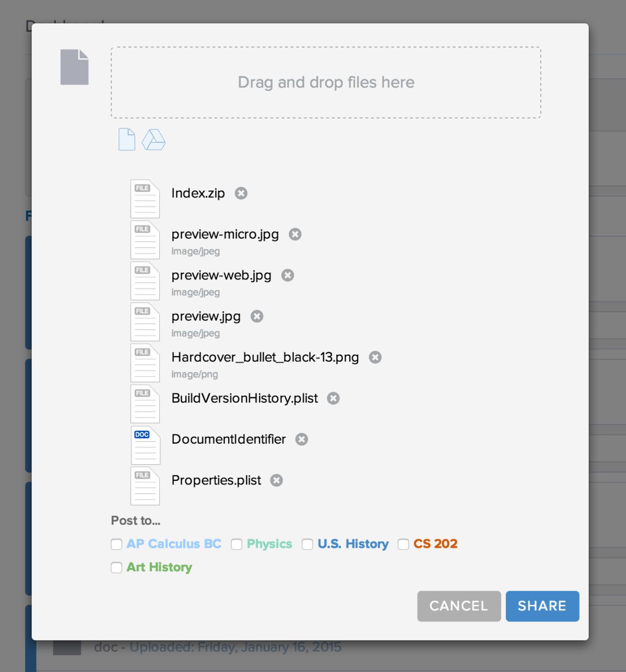
Task: Click the Art History label
Action: [x=159, y=567]
